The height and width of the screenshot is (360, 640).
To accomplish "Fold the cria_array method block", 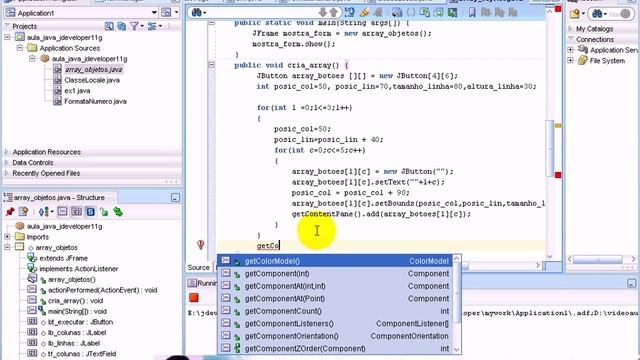I will tap(211, 64).
